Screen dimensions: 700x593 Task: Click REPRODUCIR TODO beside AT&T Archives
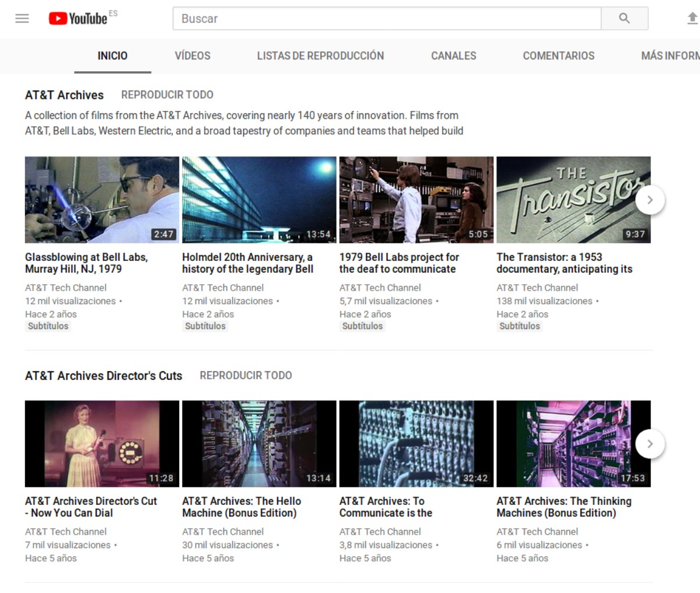(x=167, y=95)
